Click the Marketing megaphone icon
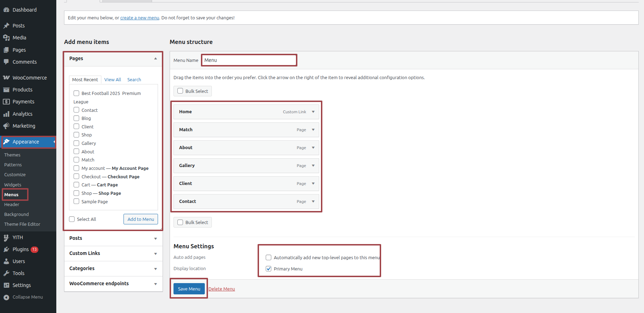 6,126
